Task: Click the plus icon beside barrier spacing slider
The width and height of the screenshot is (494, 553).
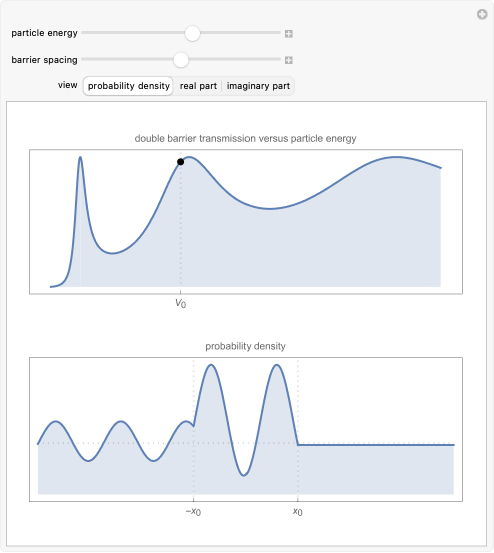Action: [x=288, y=60]
